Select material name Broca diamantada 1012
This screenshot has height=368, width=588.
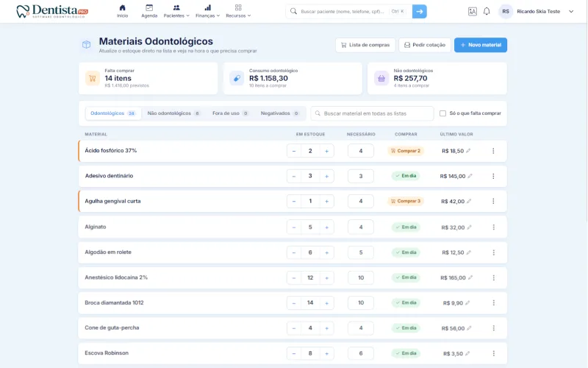(x=114, y=302)
